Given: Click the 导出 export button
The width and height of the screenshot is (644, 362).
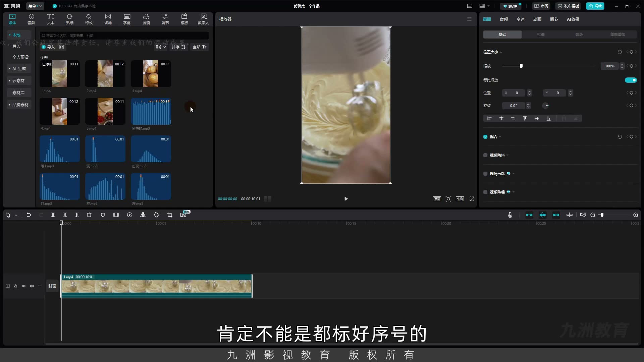Looking at the screenshot, I should [x=595, y=6].
